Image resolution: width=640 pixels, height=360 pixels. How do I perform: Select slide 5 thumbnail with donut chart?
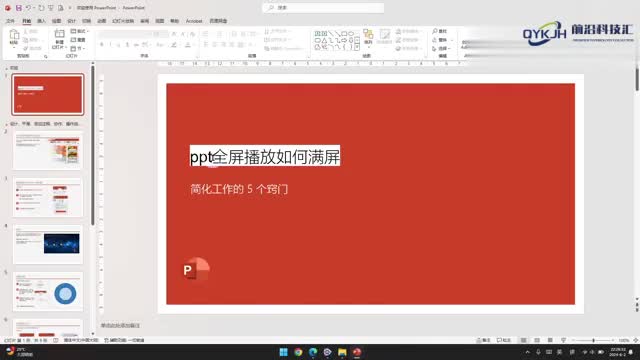pos(48,291)
